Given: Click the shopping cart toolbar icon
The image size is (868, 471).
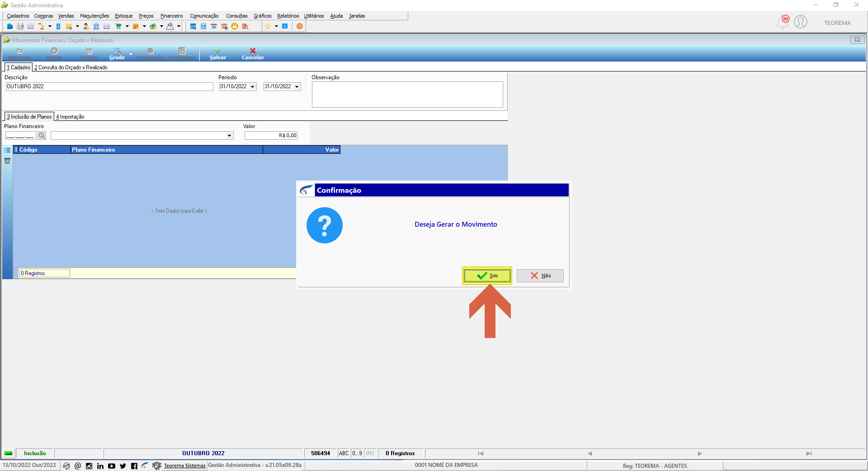Looking at the screenshot, I should [118, 26].
